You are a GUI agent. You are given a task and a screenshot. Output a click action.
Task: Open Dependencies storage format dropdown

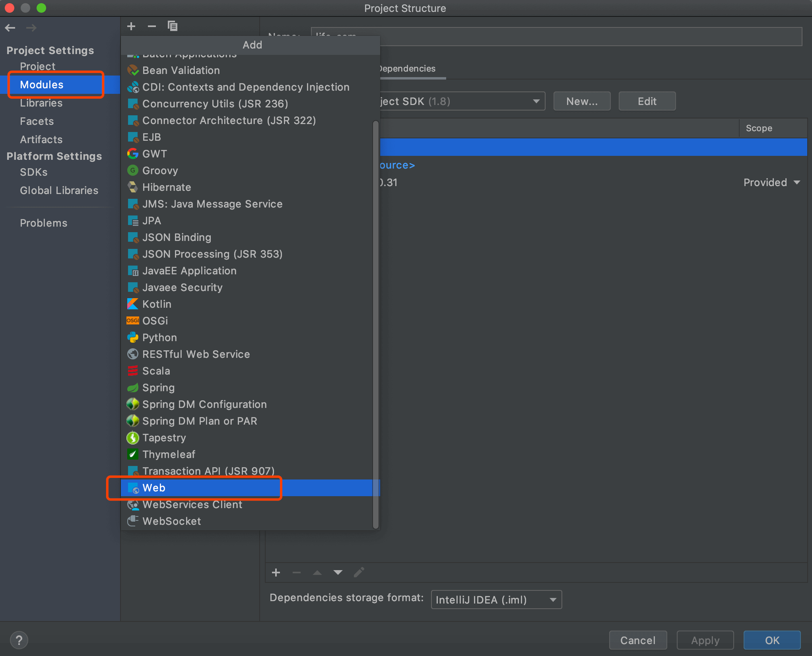(496, 600)
